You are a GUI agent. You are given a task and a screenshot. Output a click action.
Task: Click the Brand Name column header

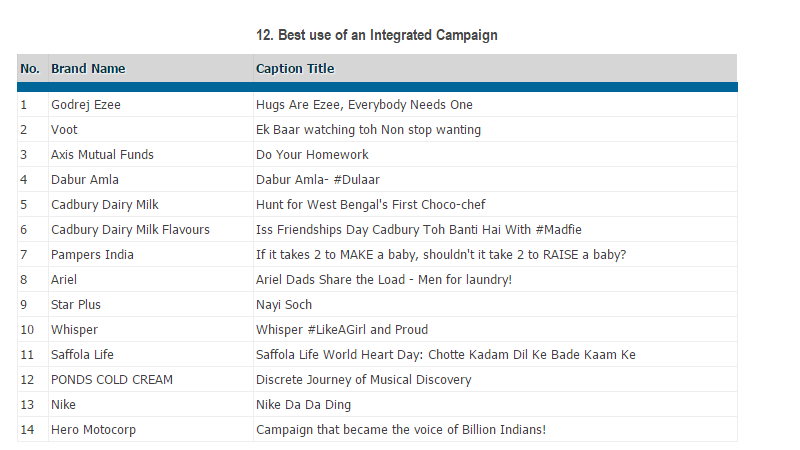coord(88,69)
